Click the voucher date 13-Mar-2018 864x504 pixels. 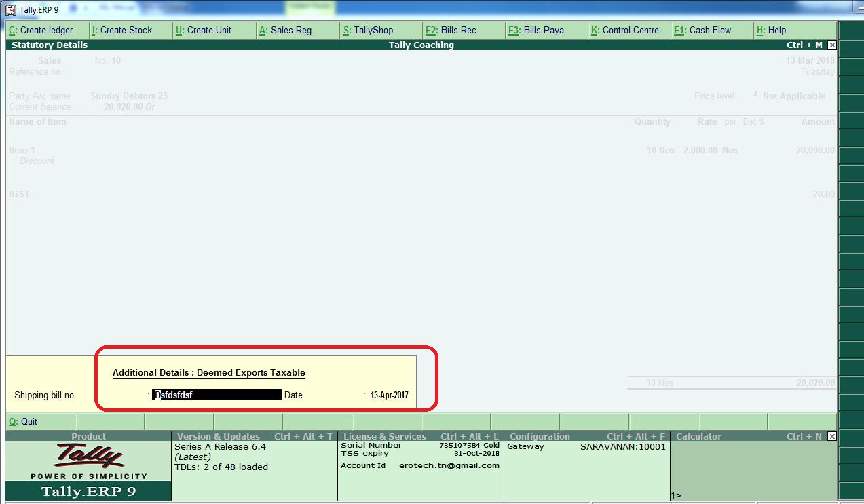pyautogui.click(x=810, y=61)
